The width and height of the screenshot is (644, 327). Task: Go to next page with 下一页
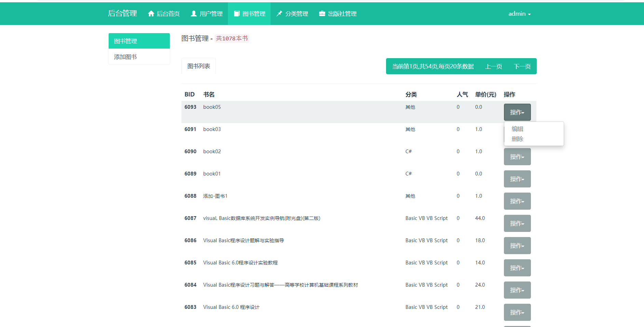(x=522, y=66)
